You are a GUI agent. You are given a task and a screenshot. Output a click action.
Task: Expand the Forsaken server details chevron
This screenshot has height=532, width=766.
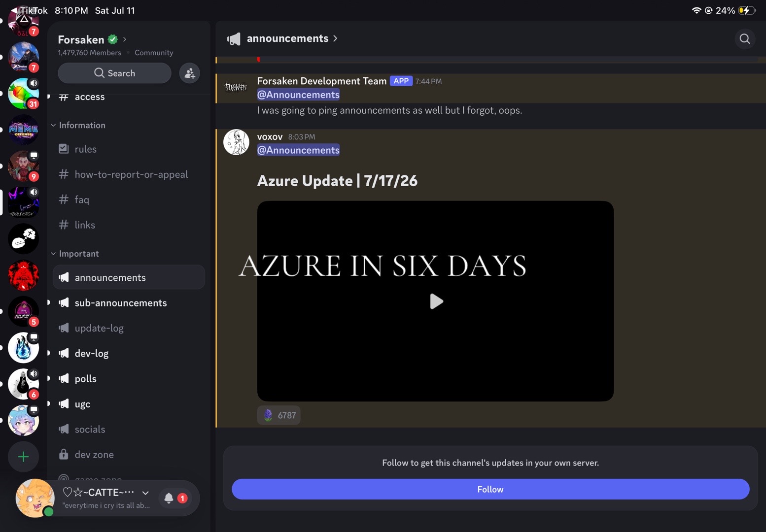tap(125, 39)
